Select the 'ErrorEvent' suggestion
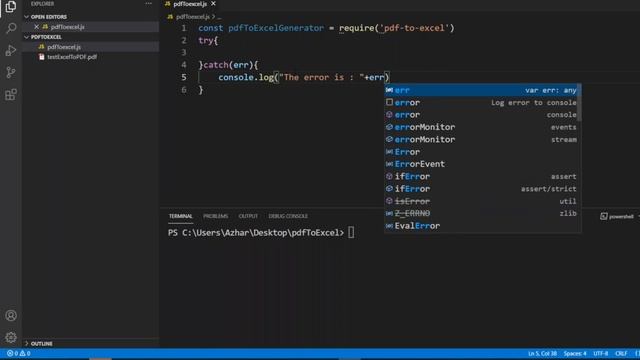640x360 pixels. pos(481,164)
